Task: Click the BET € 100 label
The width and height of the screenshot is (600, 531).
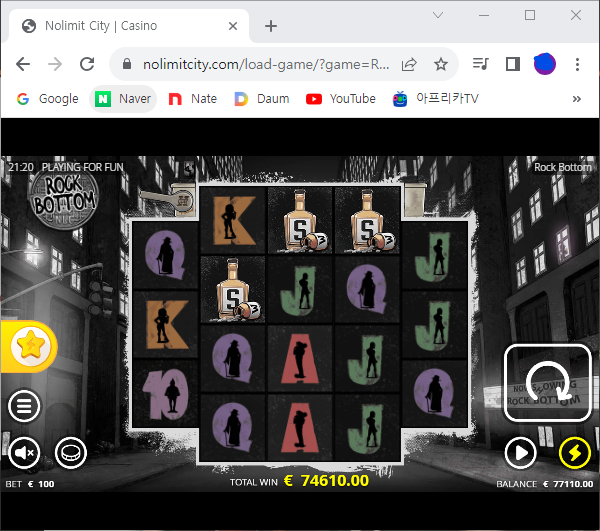Action: pos(30,484)
